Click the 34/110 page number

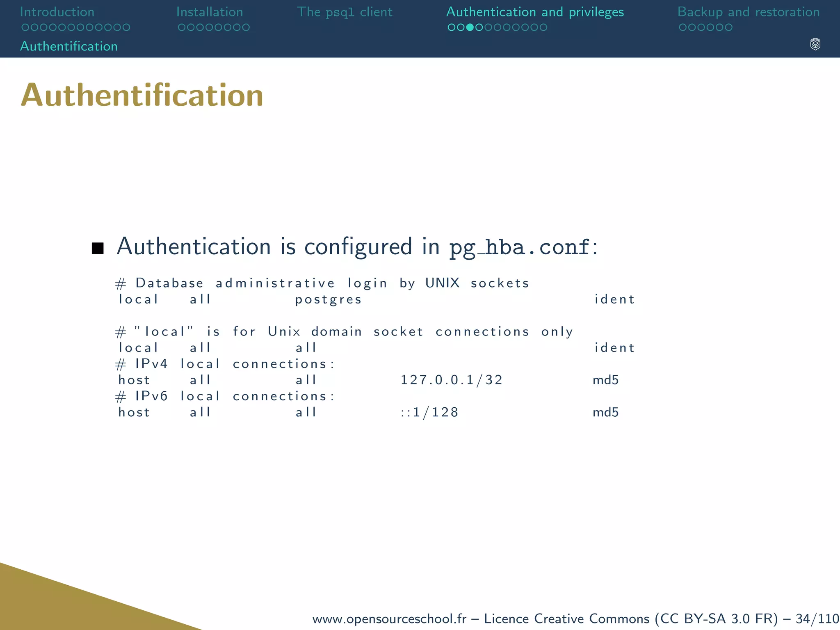tap(817, 619)
